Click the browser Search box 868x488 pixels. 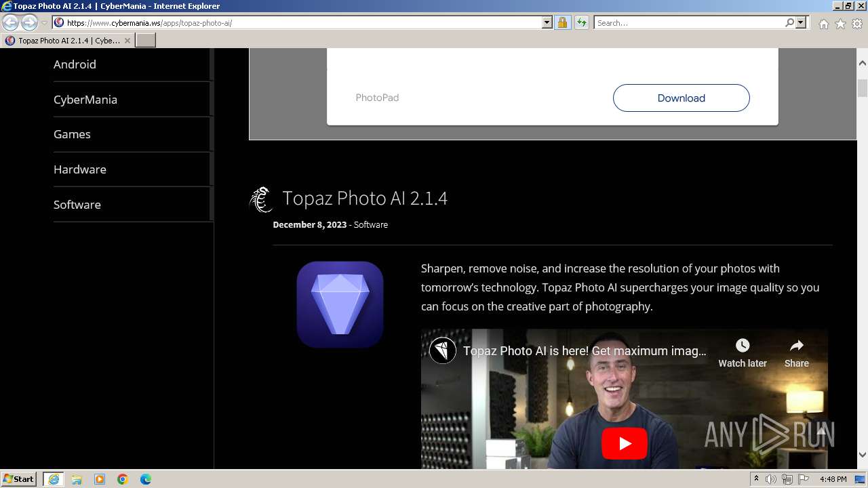click(x=688, y=23)
